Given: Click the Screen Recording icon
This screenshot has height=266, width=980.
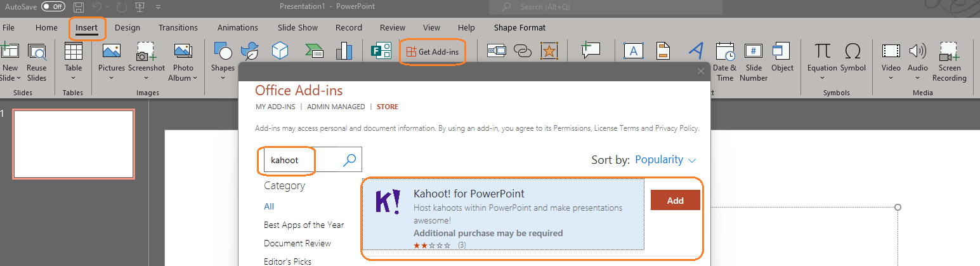Looking at the screenshot, I should click(x=950, y=52).
